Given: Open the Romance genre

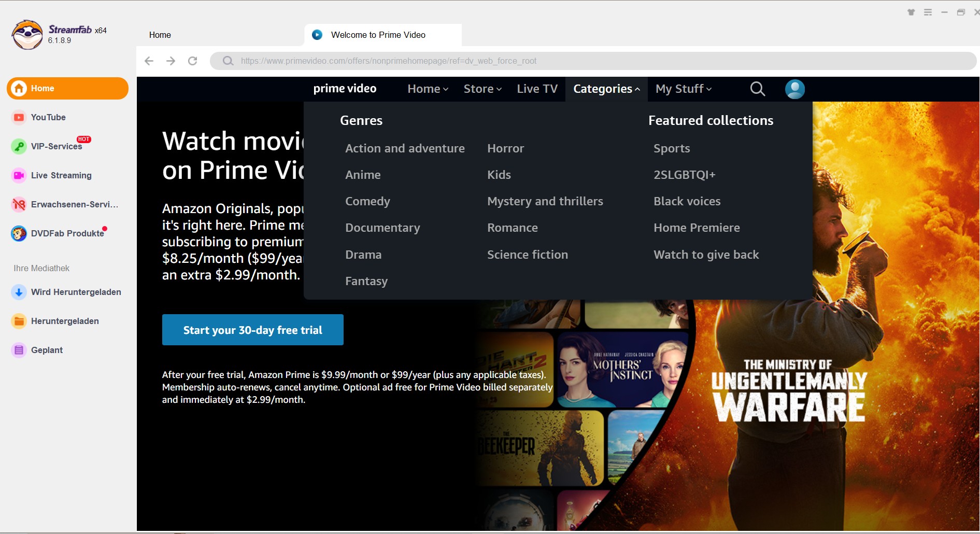Looking at the screenshot, I should pos(513,228).
